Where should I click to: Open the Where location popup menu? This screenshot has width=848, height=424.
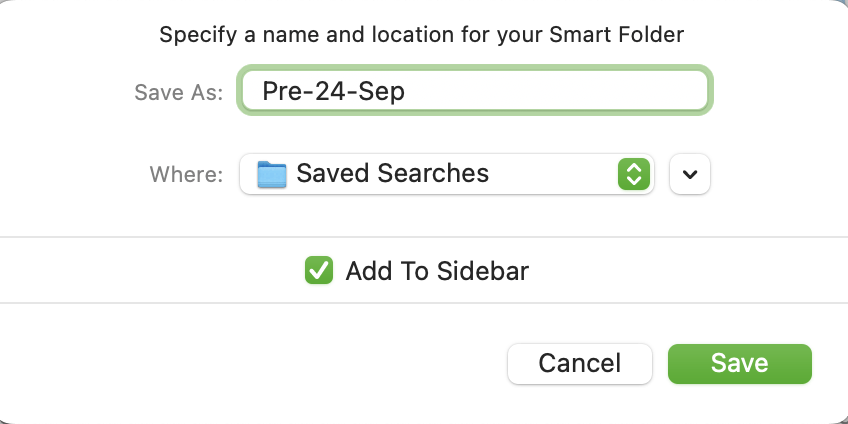446,174
